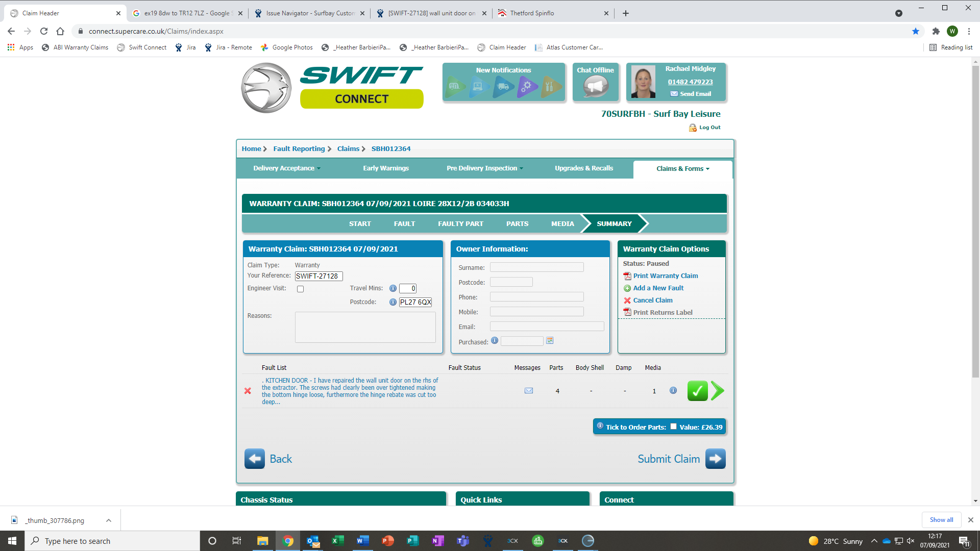This screenshot has height=551, width=980.
Task: Tick the Order Parts checkbox
Action: coord(673,427)
